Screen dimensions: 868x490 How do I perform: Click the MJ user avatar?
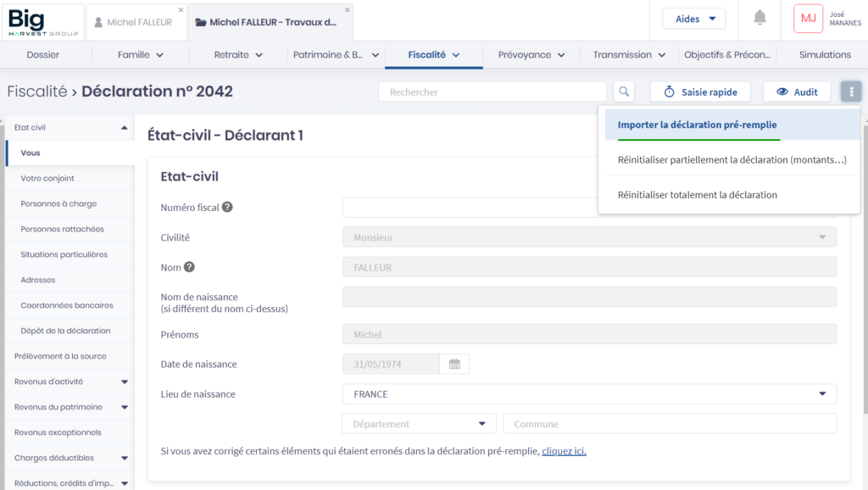808,18
